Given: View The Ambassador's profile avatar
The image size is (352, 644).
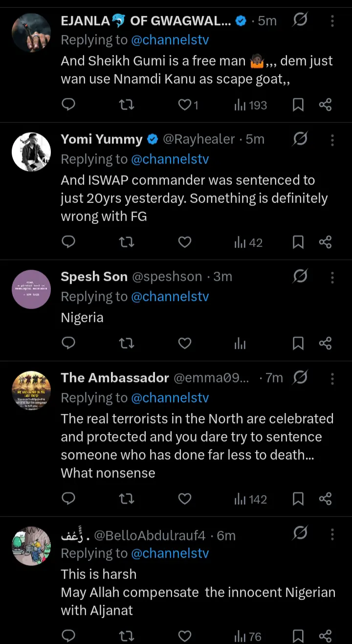Looking at the screenshot, I should tap(31, 390).
